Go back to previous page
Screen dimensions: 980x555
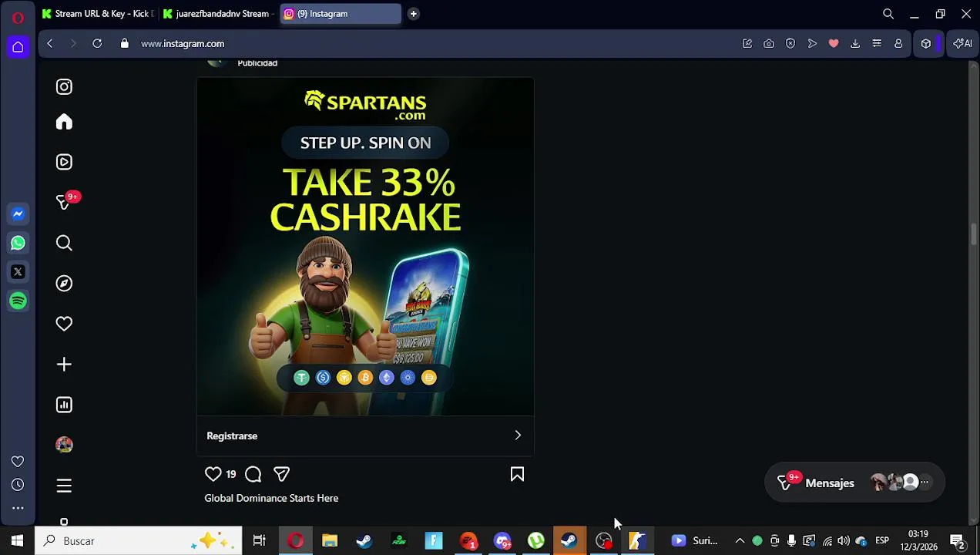[49, 44]
